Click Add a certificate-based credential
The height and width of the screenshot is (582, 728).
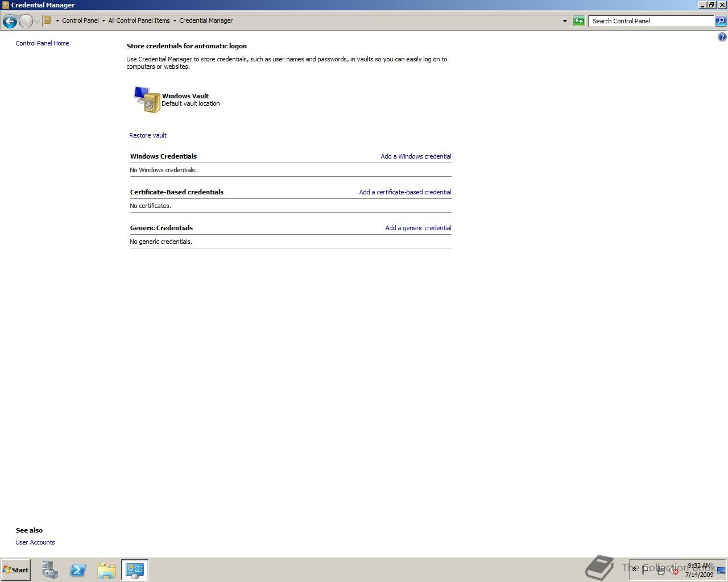[x=405, y=192]
